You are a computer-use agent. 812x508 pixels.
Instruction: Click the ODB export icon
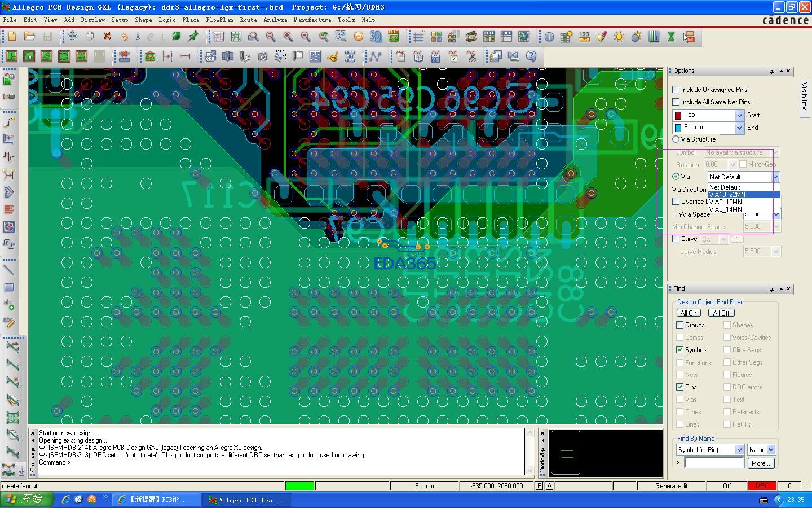click(x=210, y=56)
